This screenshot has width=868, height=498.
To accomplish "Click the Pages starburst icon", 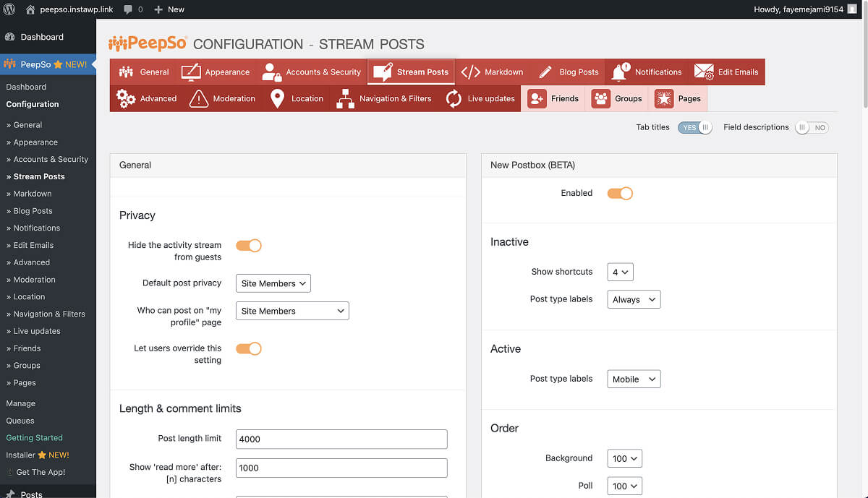I will click(x=664, y=98).
